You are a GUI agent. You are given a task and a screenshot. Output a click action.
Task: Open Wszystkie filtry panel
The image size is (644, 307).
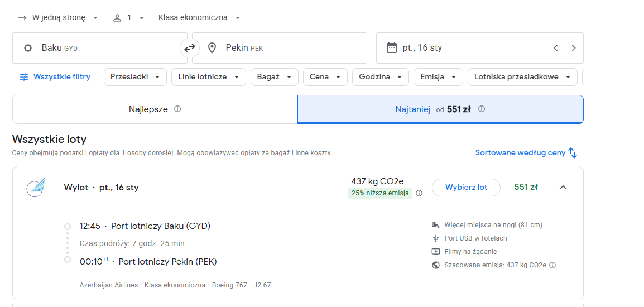(55, 77)
